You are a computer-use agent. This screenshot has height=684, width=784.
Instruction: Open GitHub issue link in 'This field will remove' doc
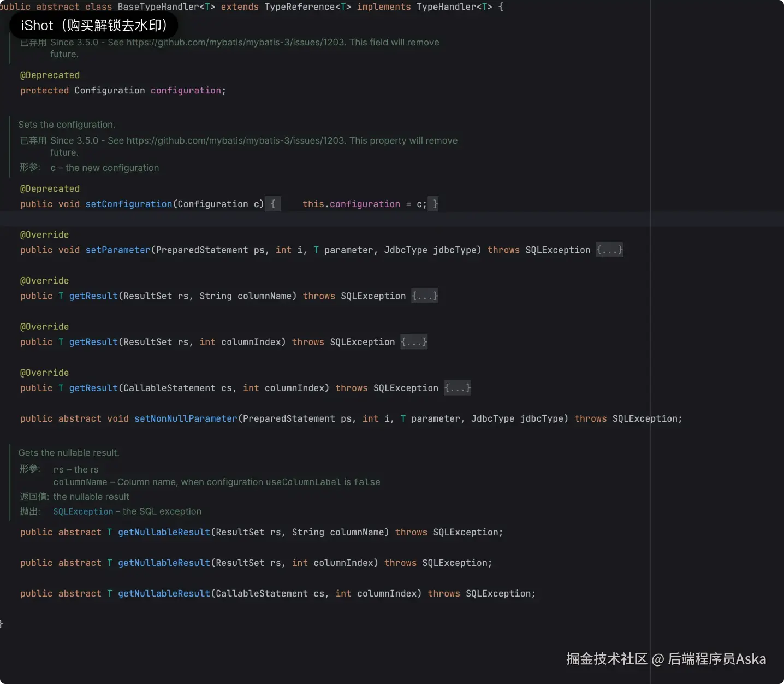point(235,43)
